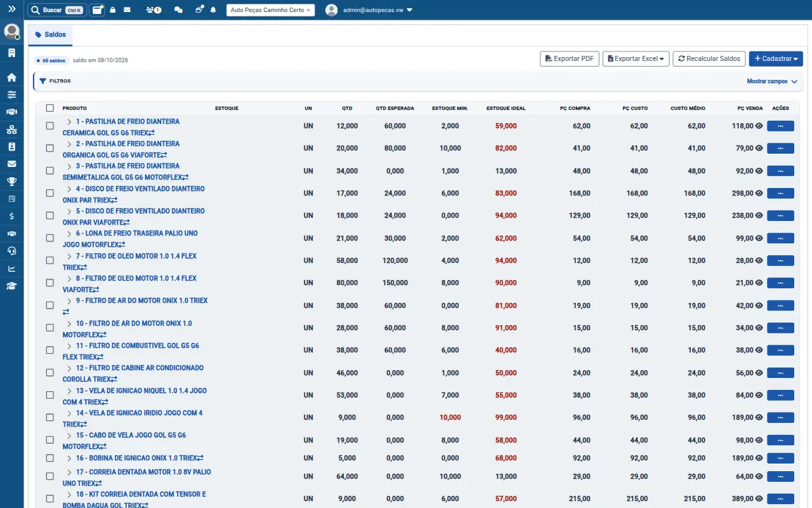Open the user avatar in left sidebar
The image size is (812, 508).
tap(11, 31)
